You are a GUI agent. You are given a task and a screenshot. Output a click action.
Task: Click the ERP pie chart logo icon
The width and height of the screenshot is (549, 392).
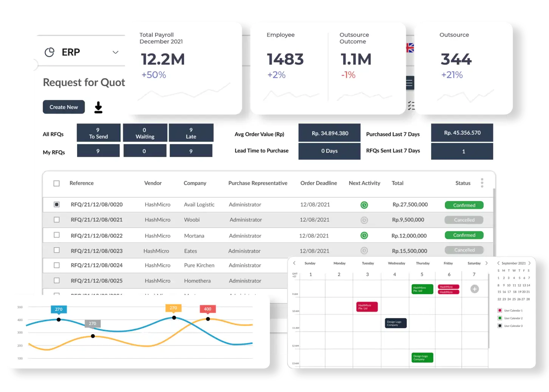[x=49, y=52]
